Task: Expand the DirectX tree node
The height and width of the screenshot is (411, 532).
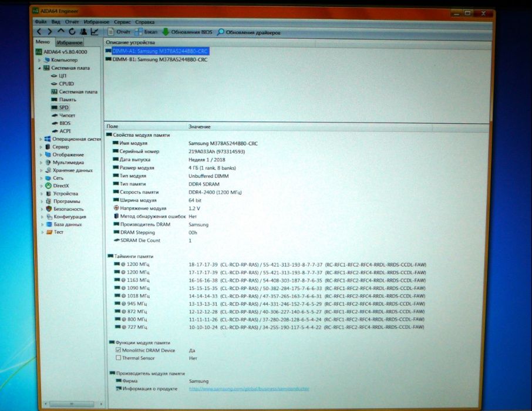Action: 42,186
